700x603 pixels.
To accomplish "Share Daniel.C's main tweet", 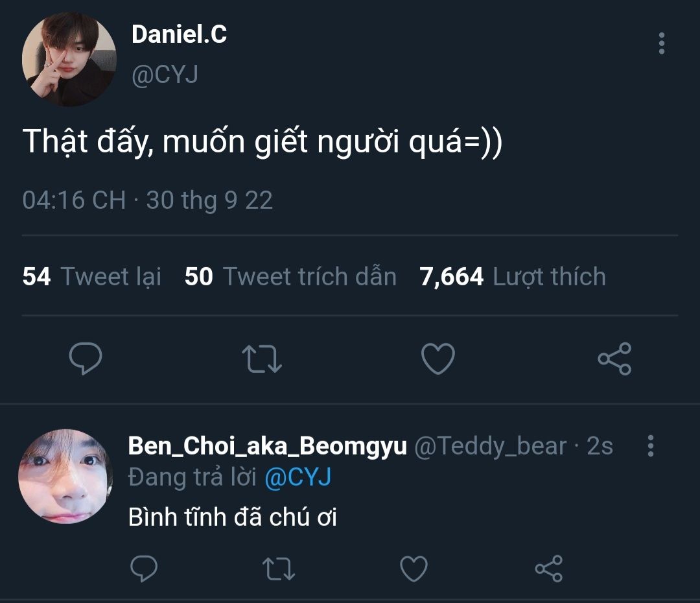I will [x=614, y=359].
